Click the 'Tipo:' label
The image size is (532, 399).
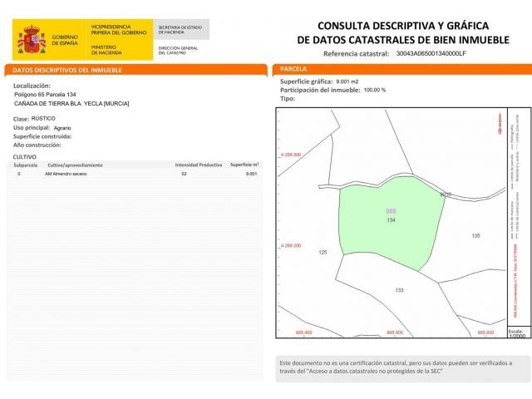288,99
